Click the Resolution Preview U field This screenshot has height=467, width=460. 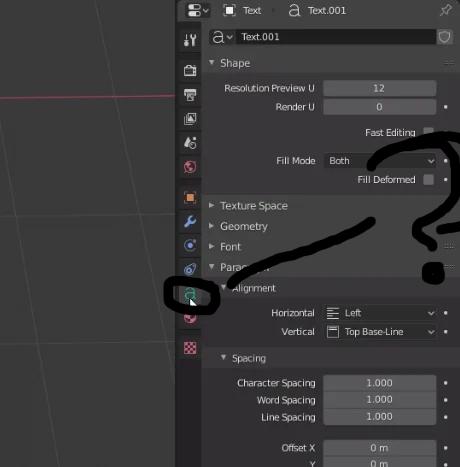[x=380, y=88]
